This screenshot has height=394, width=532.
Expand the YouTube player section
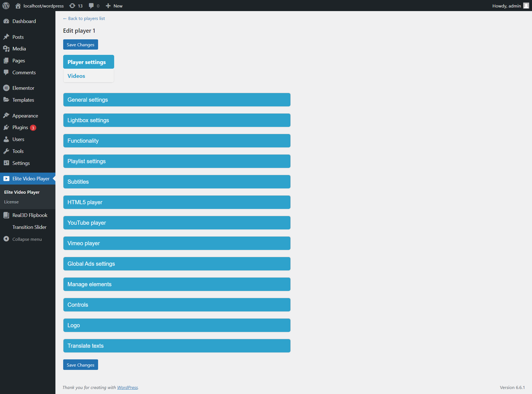click(177, 223)
